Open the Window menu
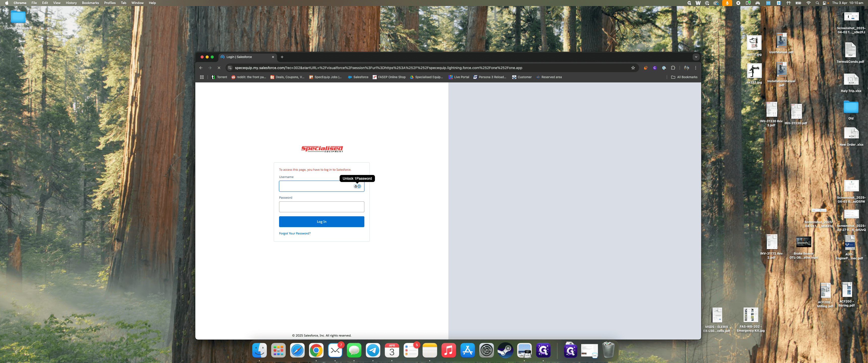868x363 pixels. (138, 3)
